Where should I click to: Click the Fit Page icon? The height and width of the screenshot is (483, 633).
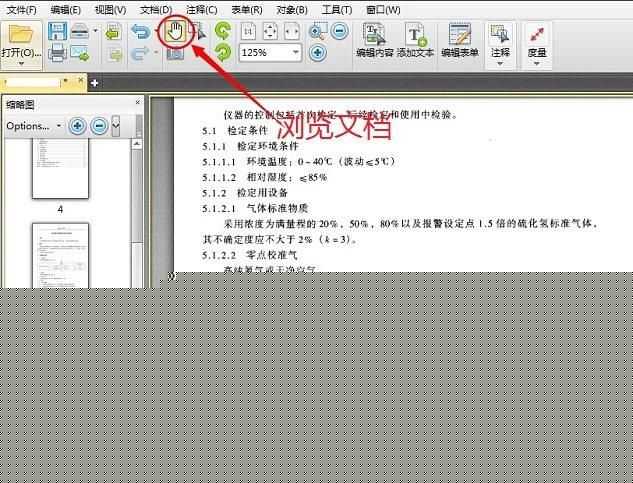tap(270, 31)
